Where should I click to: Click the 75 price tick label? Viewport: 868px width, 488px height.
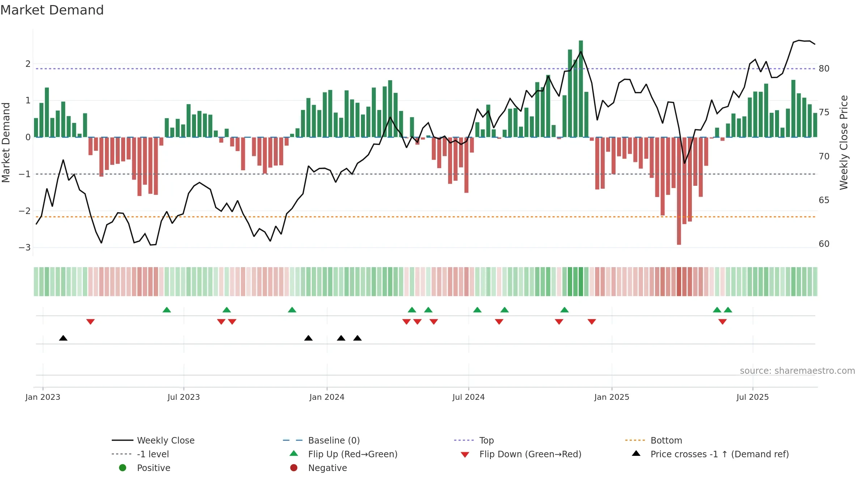coord(824,112)
